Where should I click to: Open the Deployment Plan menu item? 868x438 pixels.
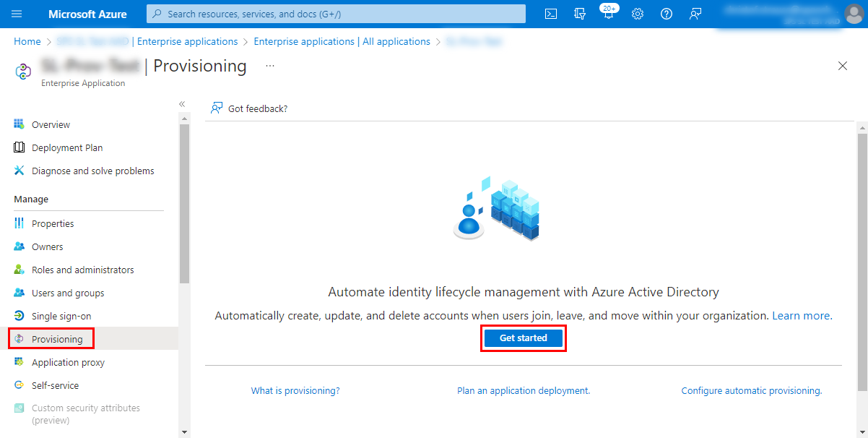point(67,147)
